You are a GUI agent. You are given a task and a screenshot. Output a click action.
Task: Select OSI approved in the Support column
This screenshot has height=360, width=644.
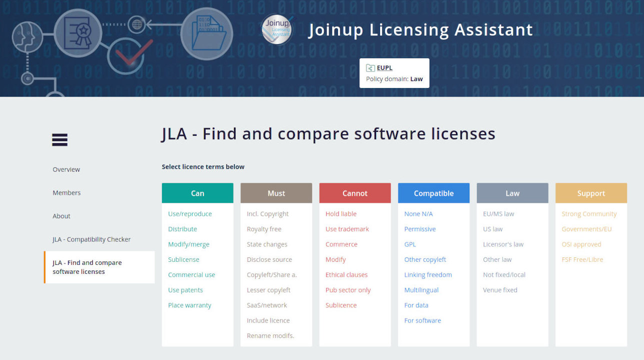click(581, 244)
